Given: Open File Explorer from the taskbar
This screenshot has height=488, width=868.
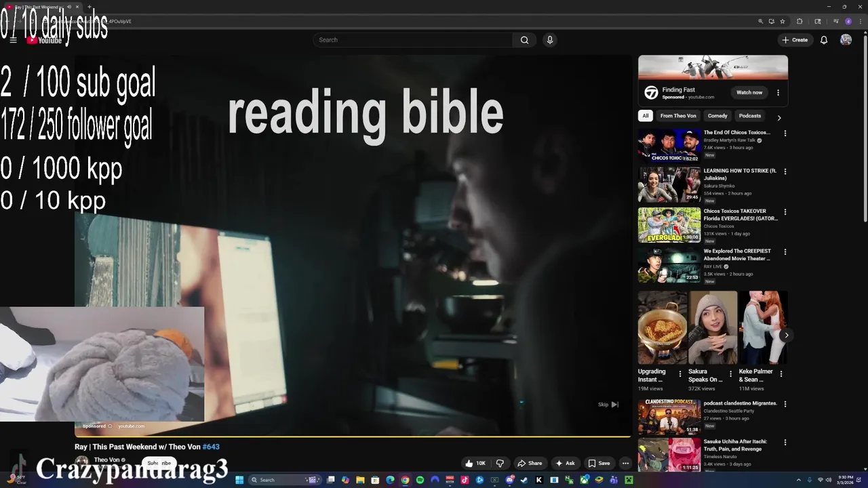Looking at the screenshot, I should click(360, 480).
